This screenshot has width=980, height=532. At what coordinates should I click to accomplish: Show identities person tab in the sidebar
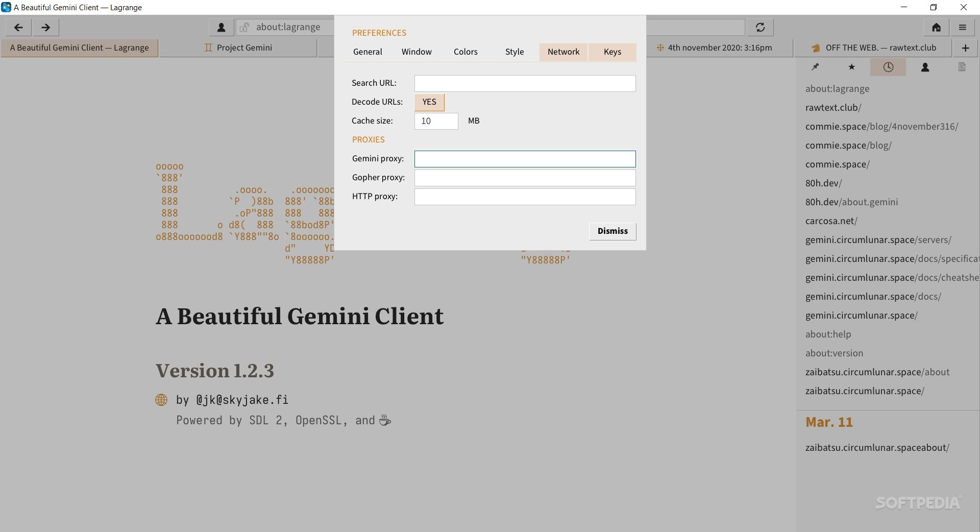click(925, 67)
